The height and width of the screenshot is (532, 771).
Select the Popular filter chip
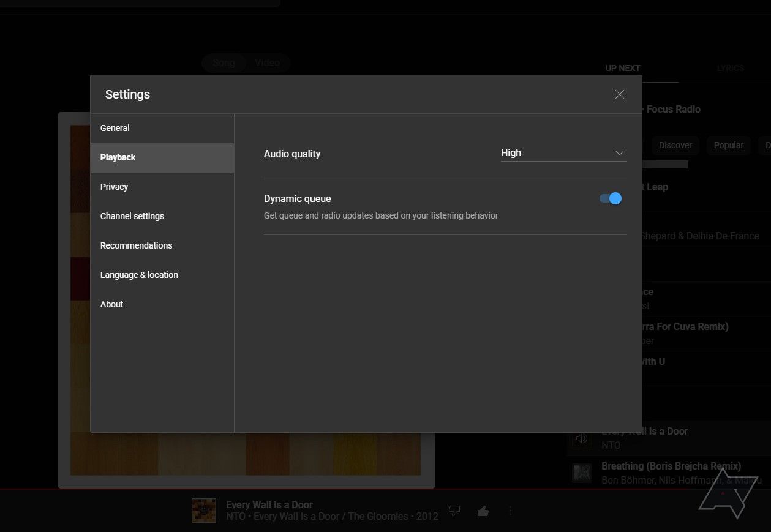click(x=728, y=145)
